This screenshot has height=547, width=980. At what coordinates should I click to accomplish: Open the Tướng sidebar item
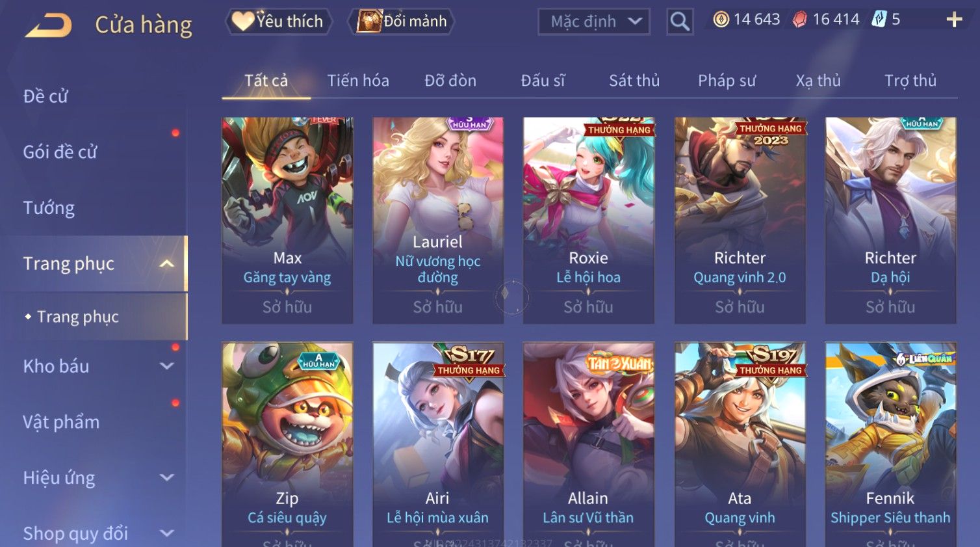click(49, 207)
